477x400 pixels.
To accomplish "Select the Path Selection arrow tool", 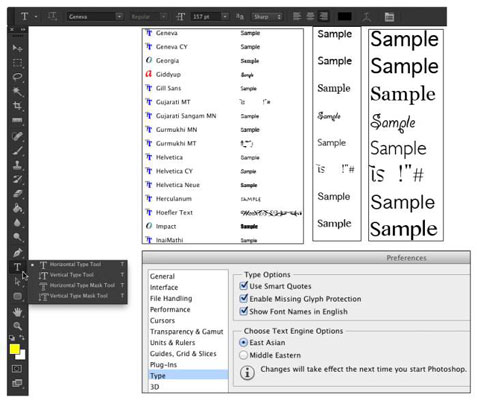I will (x=17, y=282).
